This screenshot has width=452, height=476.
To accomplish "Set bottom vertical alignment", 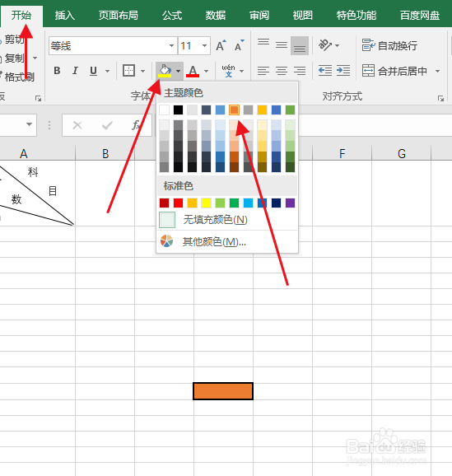I will point(300,45).
